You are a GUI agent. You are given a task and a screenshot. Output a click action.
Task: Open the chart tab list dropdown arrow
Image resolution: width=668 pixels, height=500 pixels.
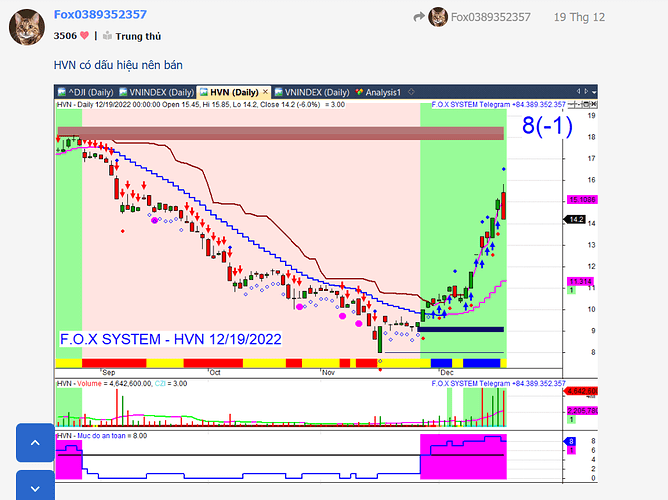pyautogui.click(x=594, y=92)
